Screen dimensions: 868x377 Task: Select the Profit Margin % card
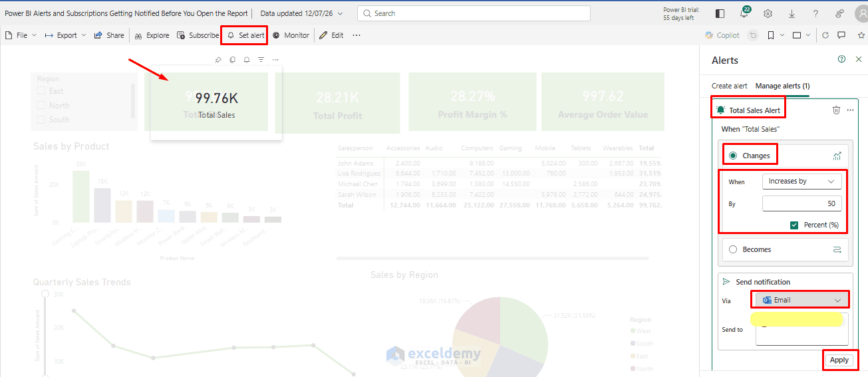tap(472, 102)
